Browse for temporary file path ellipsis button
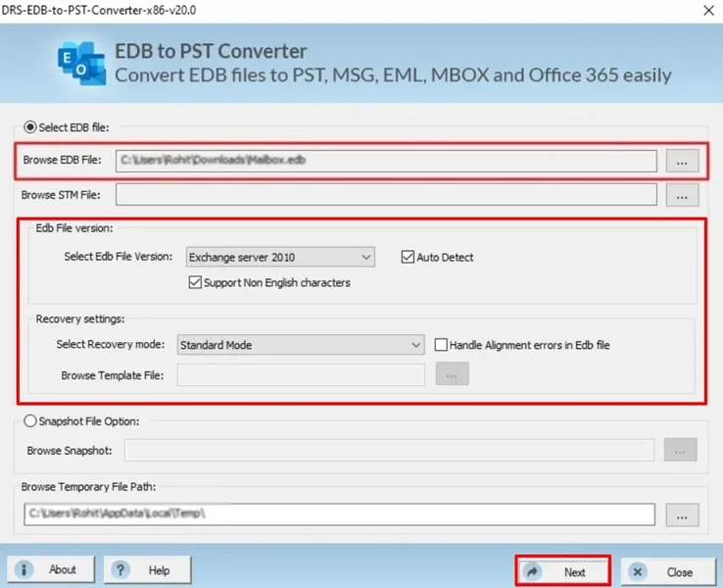The image size is (723, 588). click(682, 514)
